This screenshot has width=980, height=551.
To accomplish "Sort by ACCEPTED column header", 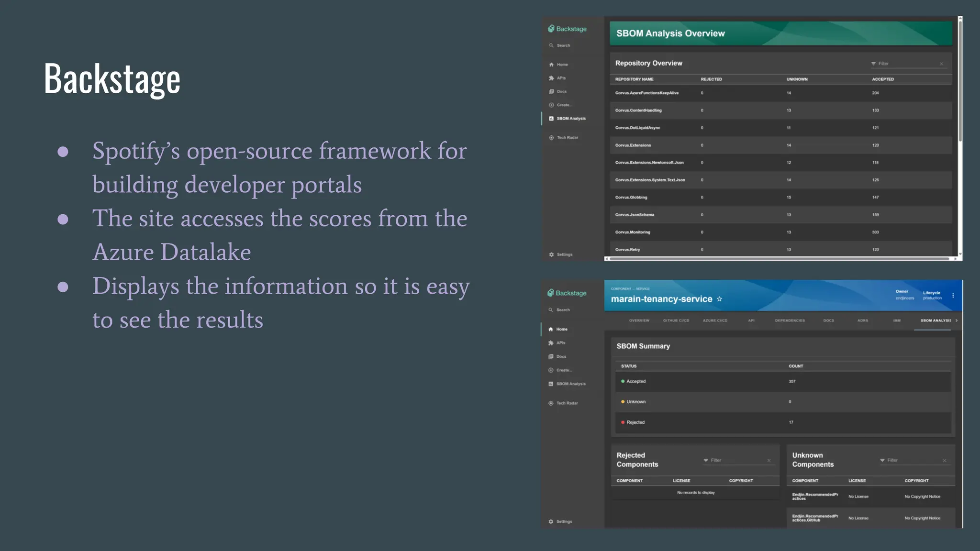I will click(882, 79).
